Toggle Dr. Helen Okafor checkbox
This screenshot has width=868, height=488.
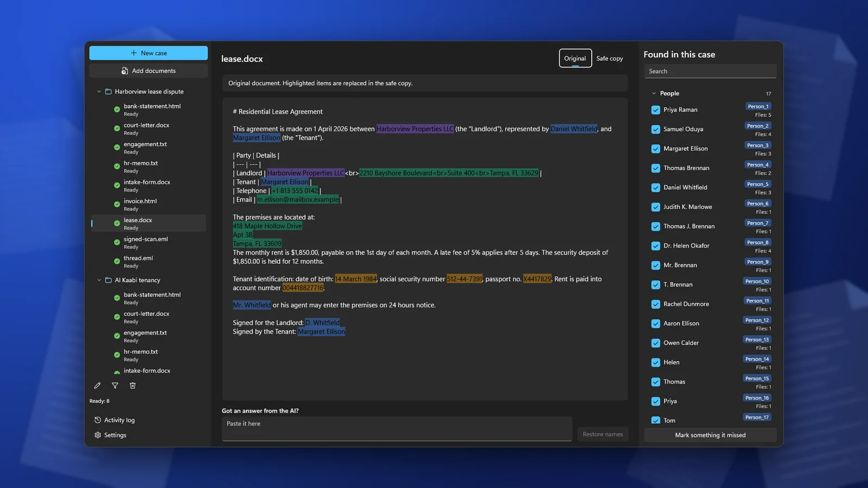656,246
